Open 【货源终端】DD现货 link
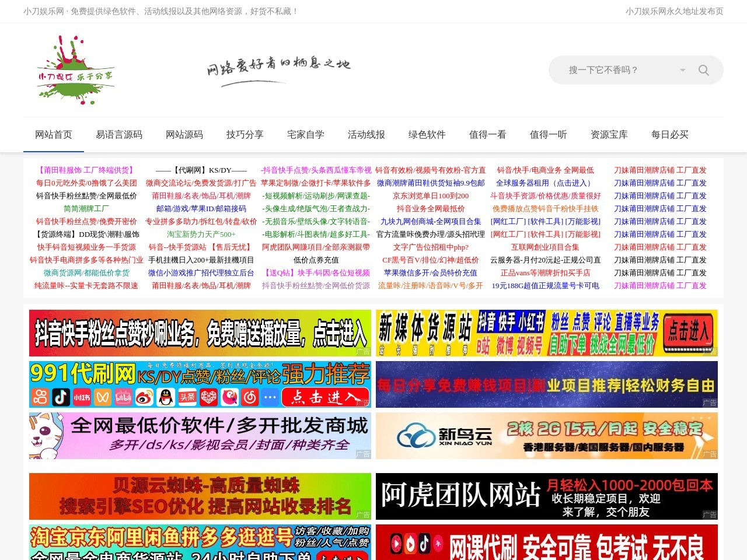747x560 pixels. pos(86,235)
